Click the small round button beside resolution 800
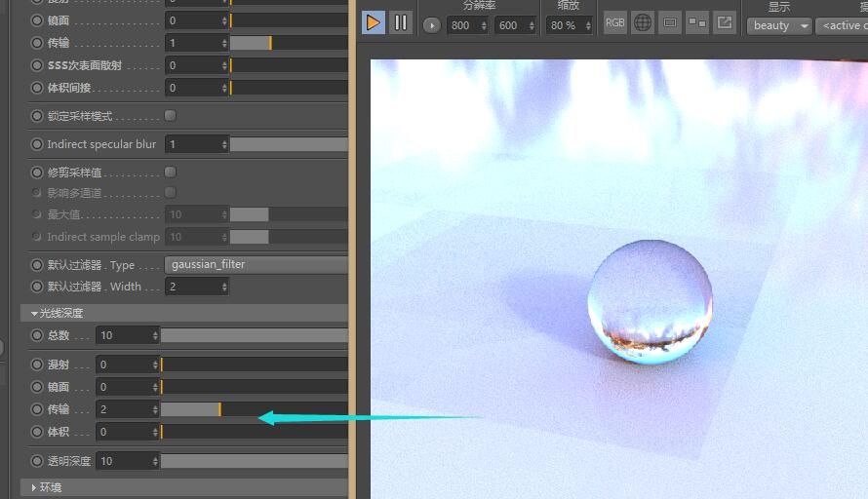 pyautogui.click(x=432, y=25)
